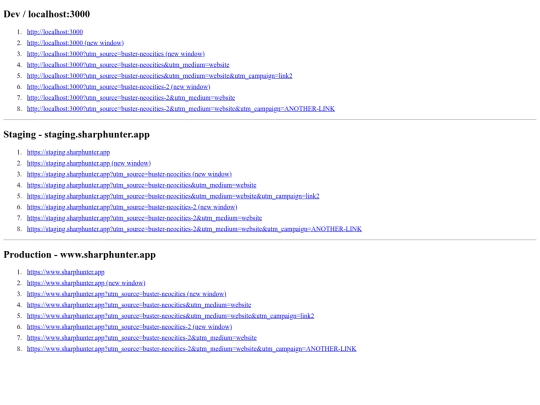Open localhost buster-neocities-2&utm_medium=website link
Image resolution: width=540 pixels, height=405 pixels.
(x=131, y=98)
